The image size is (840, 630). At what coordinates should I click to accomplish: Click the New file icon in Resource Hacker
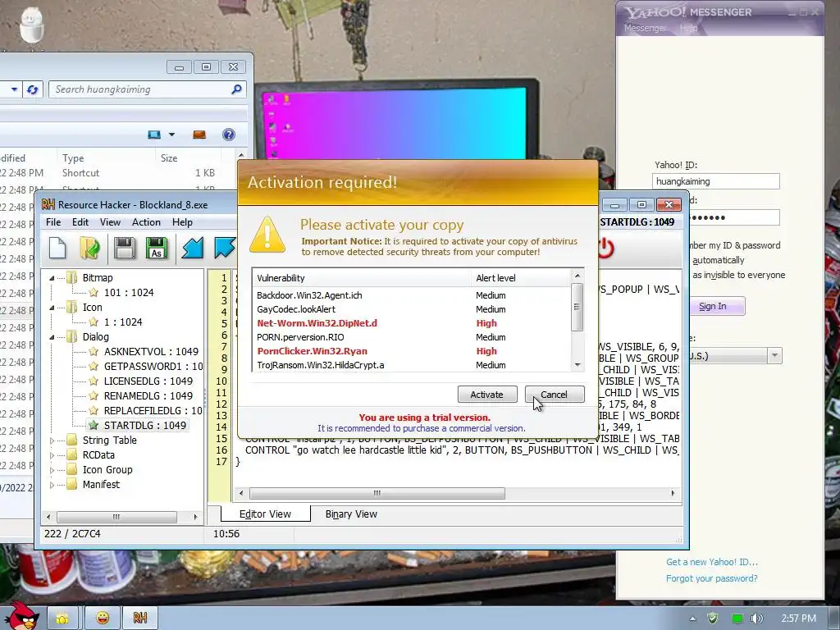[x=57, y=248]
